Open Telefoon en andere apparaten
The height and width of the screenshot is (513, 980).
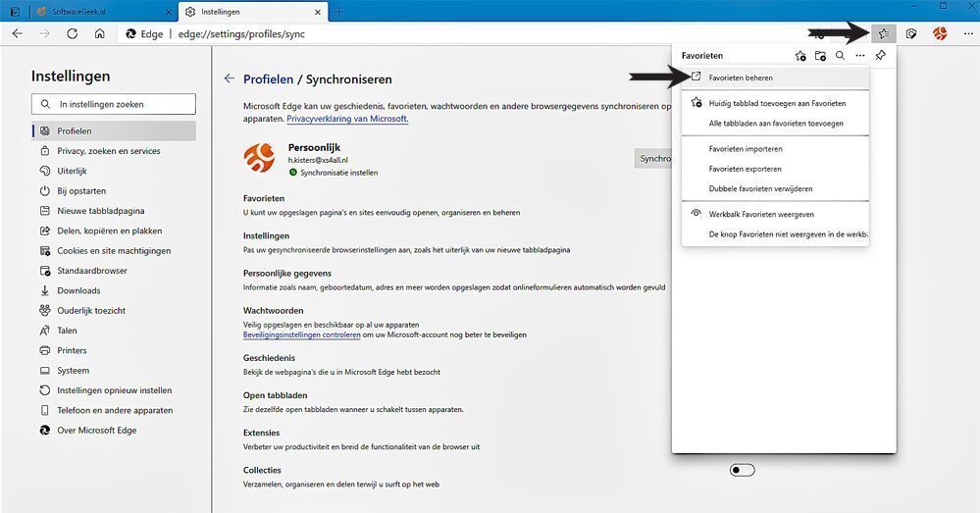(114, 411)
